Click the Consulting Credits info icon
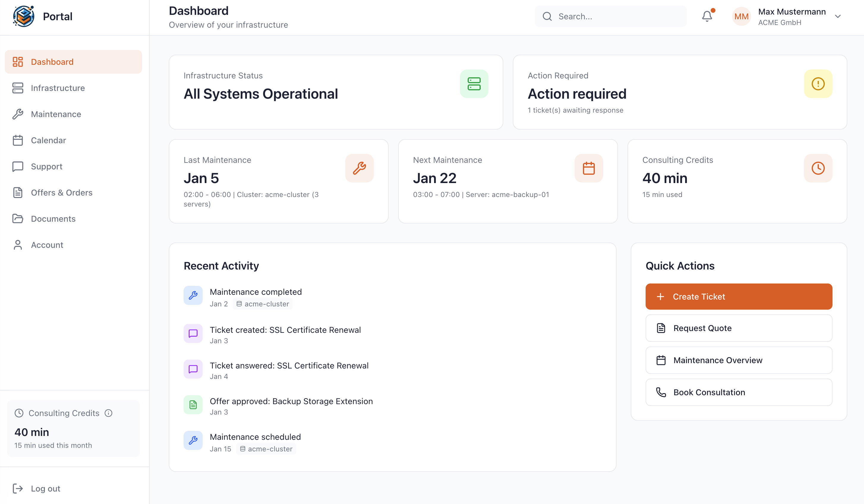The width and height of the screenshot is (864, 504). point(108,413)
